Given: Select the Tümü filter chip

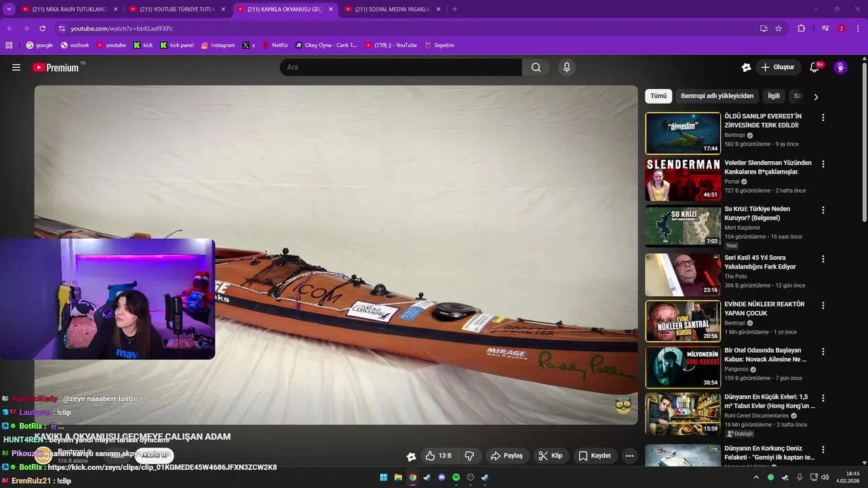Looking at the screenshot, I should tap(658, 96).
